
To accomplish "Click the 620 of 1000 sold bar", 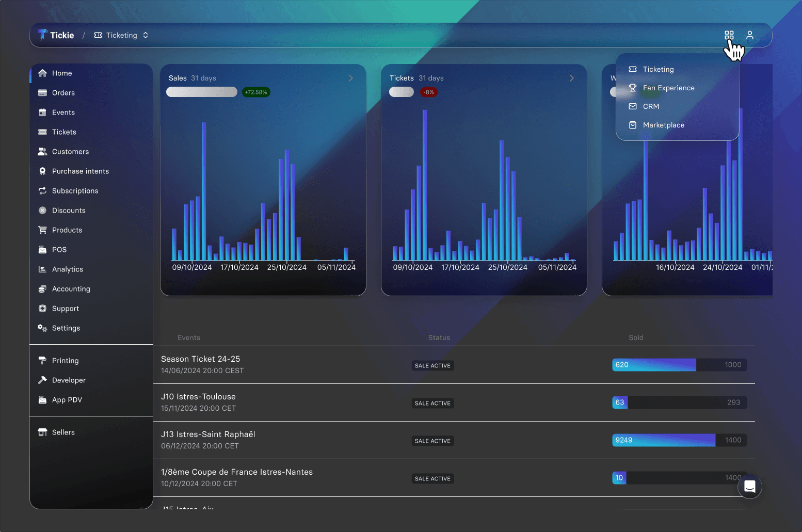I will tap(680, 365).
